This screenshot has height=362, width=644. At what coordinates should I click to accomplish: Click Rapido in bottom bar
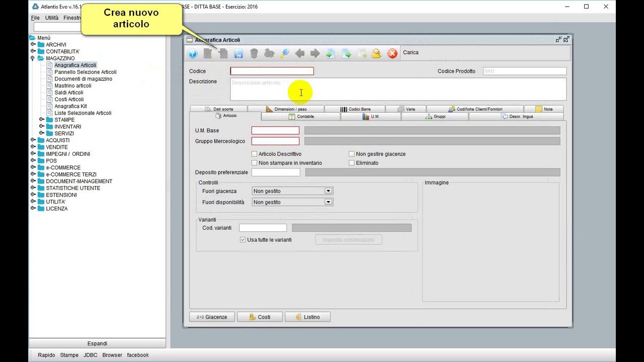pyautogui.click(x=46, y=355)
